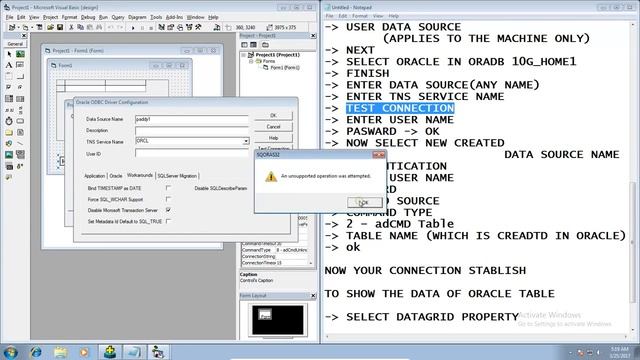640x360 pixels.
Task: Select TextBox tool in toolbox
Action: coord(20,65)
